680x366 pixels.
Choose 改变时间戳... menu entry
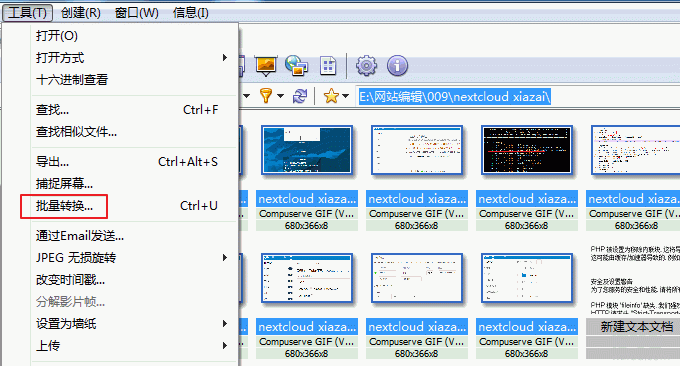[70, 280]
